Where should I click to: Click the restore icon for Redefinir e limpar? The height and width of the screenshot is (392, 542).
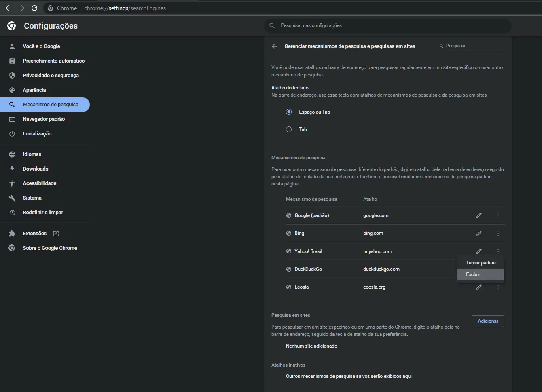tap(12, 213)
